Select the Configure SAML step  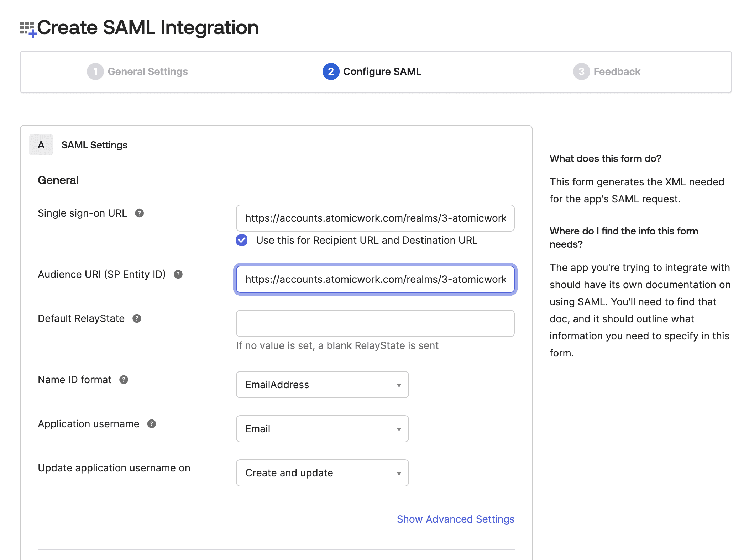pos(372,72)
